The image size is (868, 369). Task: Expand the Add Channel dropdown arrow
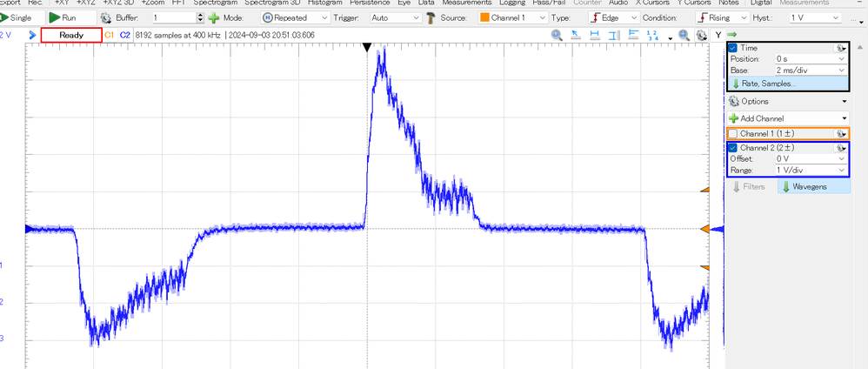pyautogui.click(x=845, y=118)
